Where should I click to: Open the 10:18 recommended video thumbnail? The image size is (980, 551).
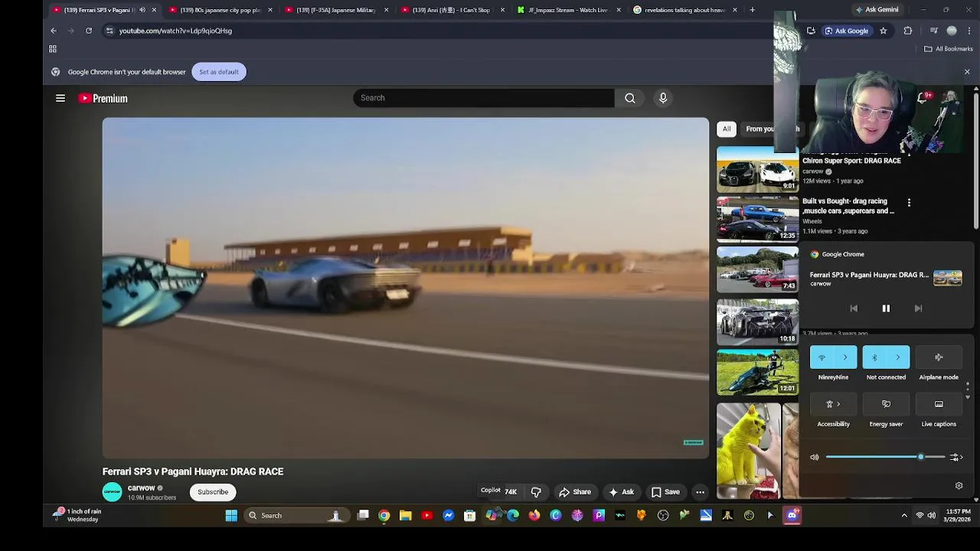click(757, 321)
